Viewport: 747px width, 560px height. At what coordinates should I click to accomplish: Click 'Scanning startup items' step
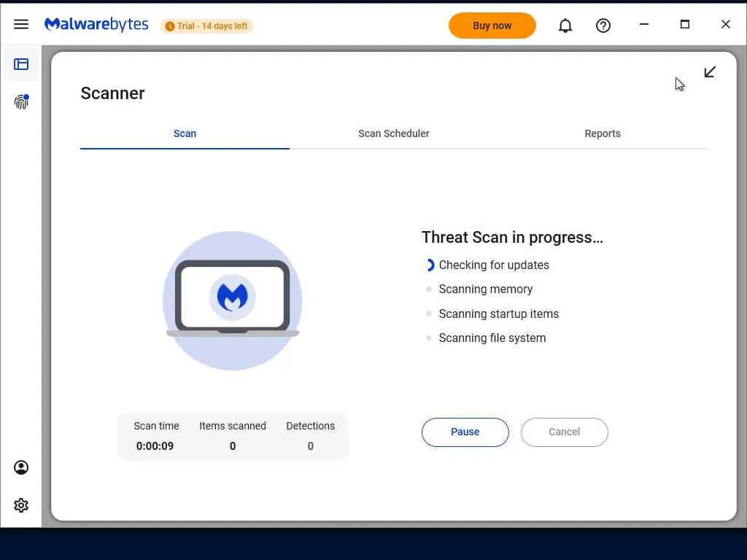click(x=498, y=314)
